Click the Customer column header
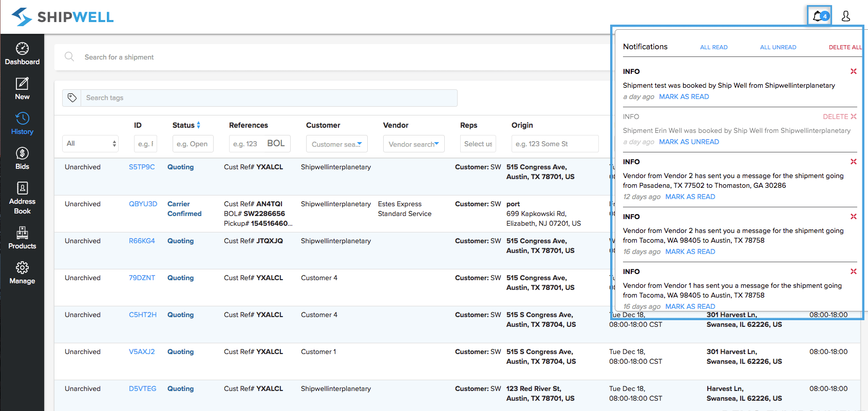This screenshot has width=868, height=411. [323, 125]
